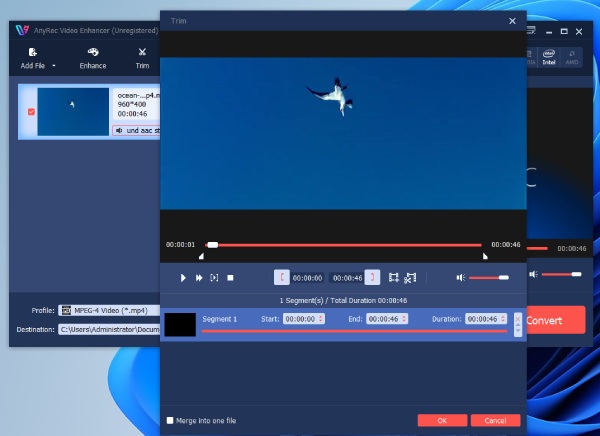The height and width of the screenshot is (436, 600).
Task: Click the current time 00:00:01 label
Action: (x=180, y=245)
